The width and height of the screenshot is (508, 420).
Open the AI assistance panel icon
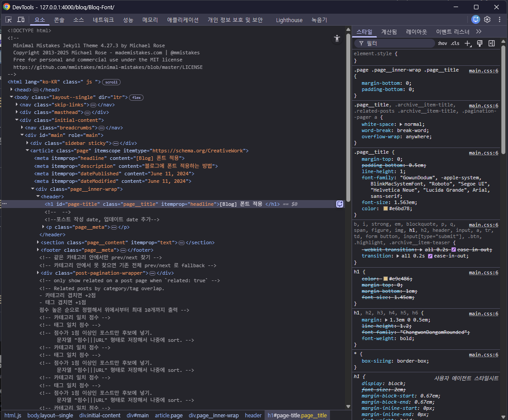tap(475, 19)
